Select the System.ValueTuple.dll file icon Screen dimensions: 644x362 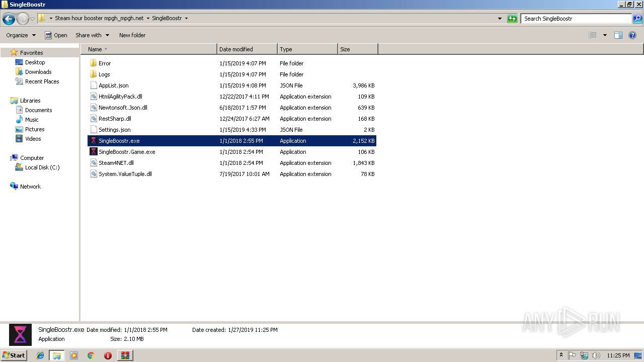93,174
